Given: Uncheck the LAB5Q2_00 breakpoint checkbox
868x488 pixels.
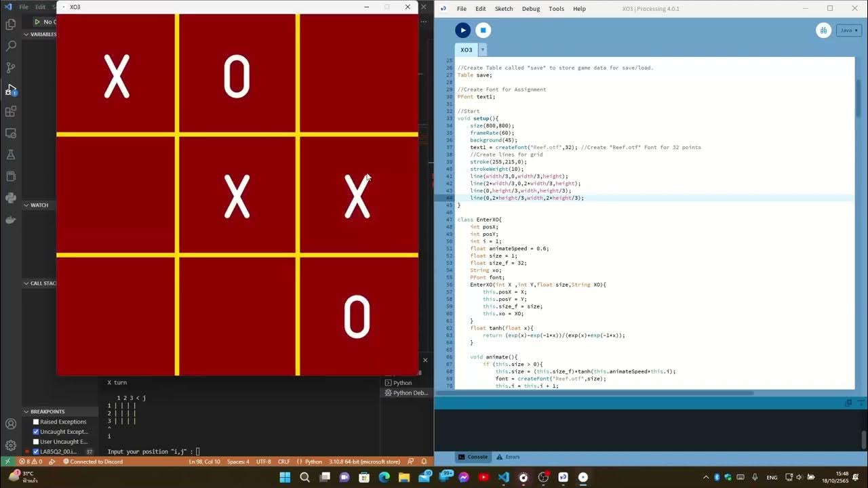Looking at the screenshot, I should pos(36,451).
